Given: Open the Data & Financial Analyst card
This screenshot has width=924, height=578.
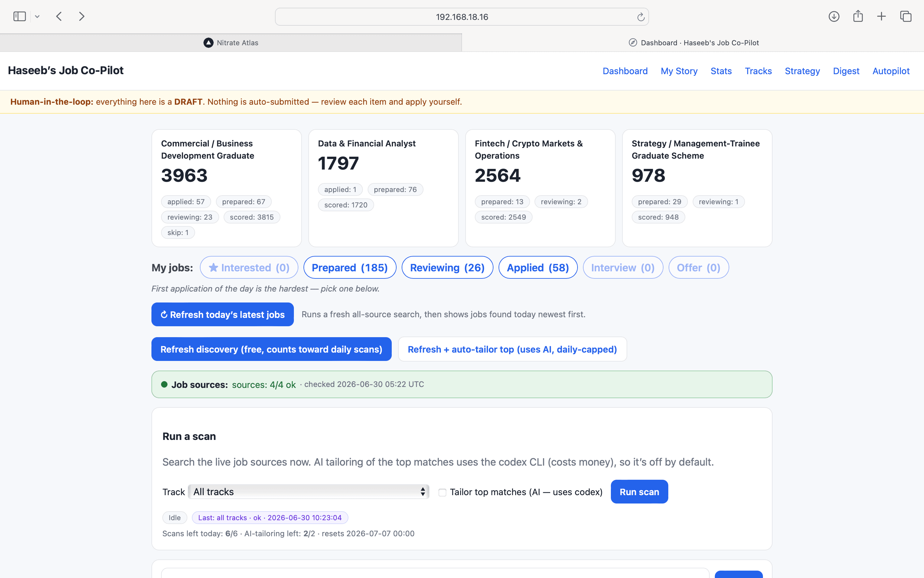Looking at the screenshot, I should [x=383, y=188].
